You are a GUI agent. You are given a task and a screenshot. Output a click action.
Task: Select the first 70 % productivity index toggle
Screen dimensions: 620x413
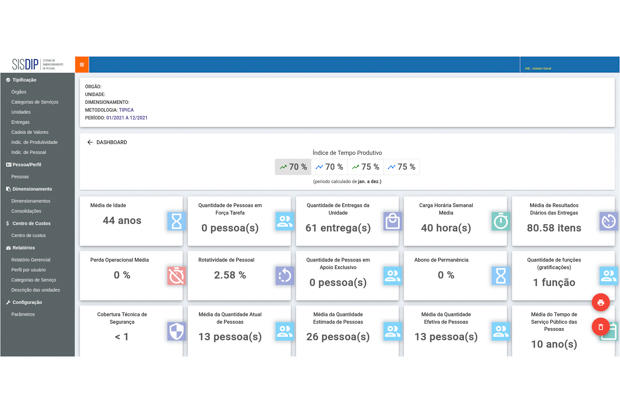pos(293,167)
